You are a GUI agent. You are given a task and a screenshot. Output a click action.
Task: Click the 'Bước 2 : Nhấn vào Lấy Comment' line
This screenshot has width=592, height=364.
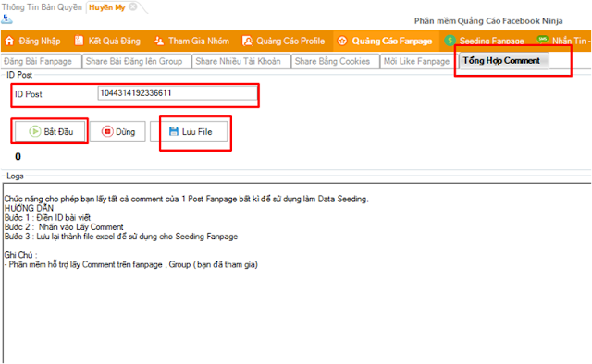pos(64,227)
